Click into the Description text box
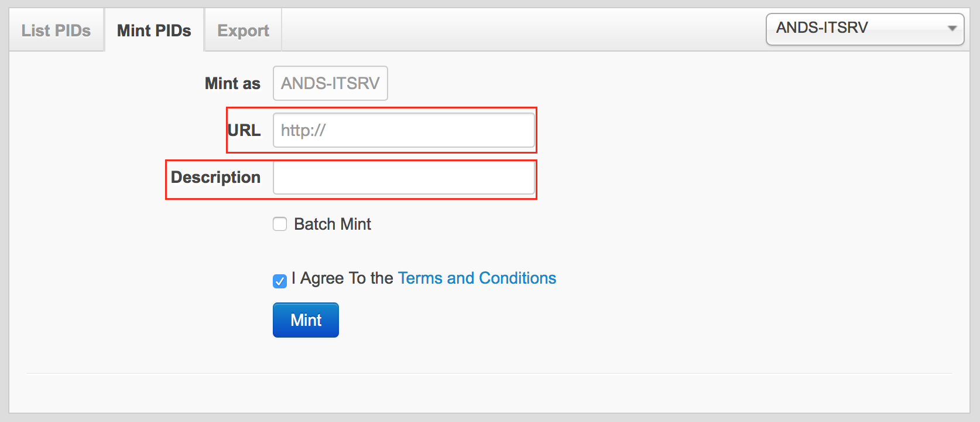This screenshot has width=980, height=422. [x=404, y=178]
